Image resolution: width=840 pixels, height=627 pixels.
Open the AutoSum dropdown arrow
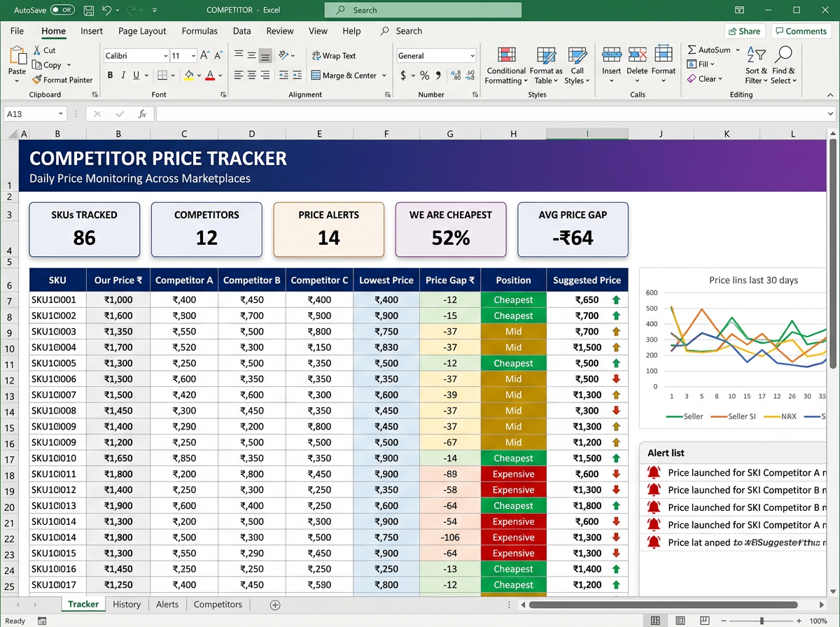click(x=738, y=50)
